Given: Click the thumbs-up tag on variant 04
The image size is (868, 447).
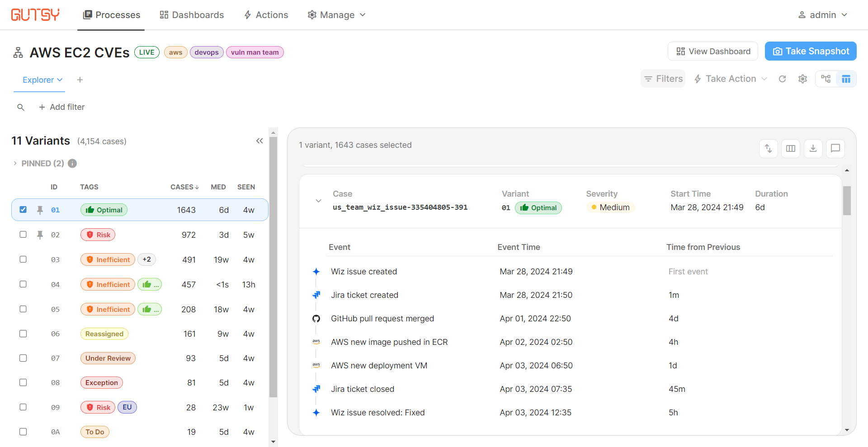Looking at the screenshot, I should pos(150,284).
